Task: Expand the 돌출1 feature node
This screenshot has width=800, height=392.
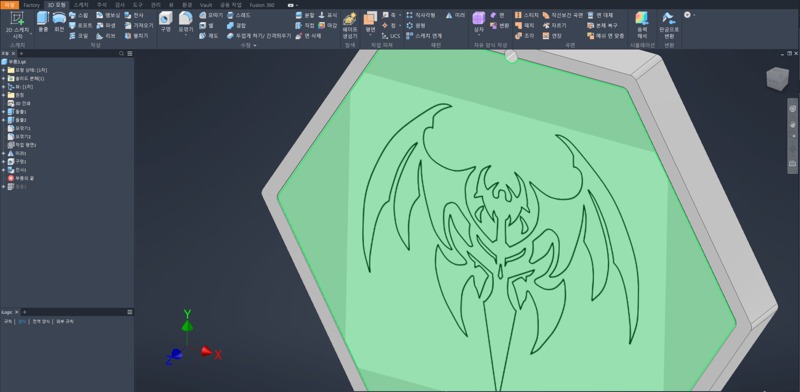Action: tap(4, 111)
